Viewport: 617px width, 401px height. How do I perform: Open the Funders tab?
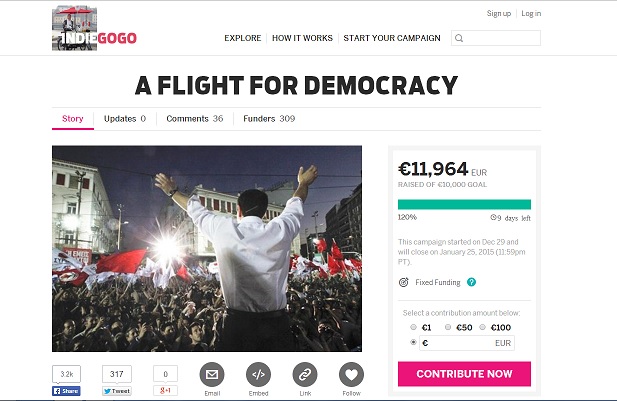[x=269, y=119]
